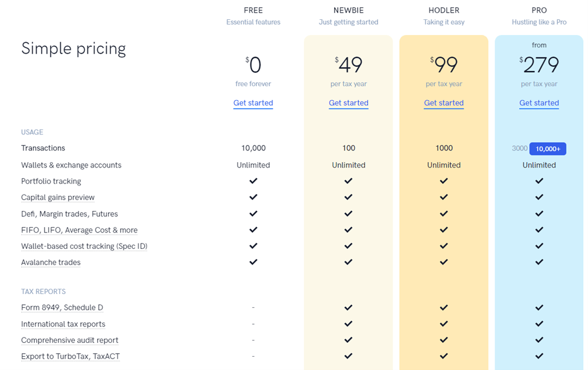Open Export to TurboTax, TaxACT link
Image resolution: width=588 pixels, height=370 pixels.
pos(71,357)
